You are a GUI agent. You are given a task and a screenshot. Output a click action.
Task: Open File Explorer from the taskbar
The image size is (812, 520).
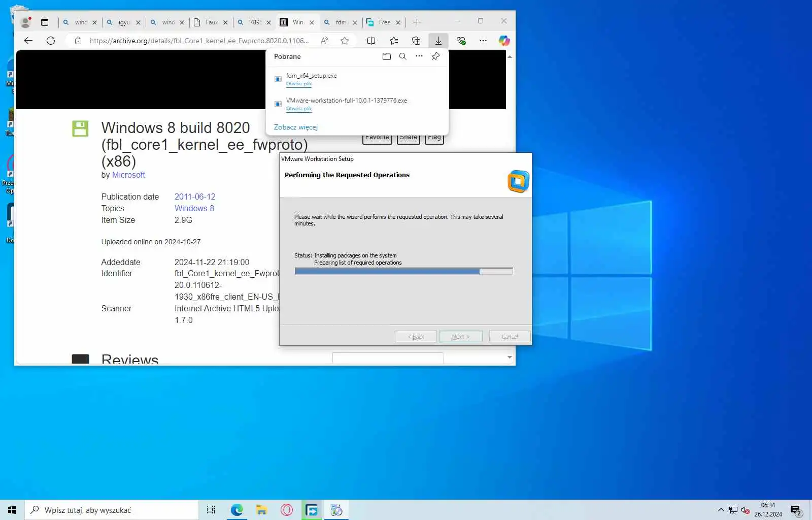point(261,510)
